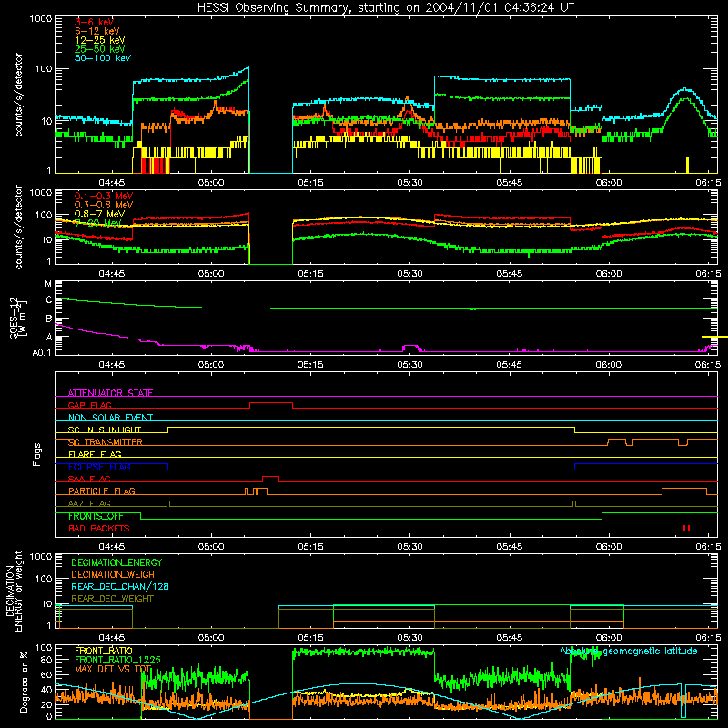Select the FRONT_RATIO legend label

pyautogui.click(x=104, y=651)
